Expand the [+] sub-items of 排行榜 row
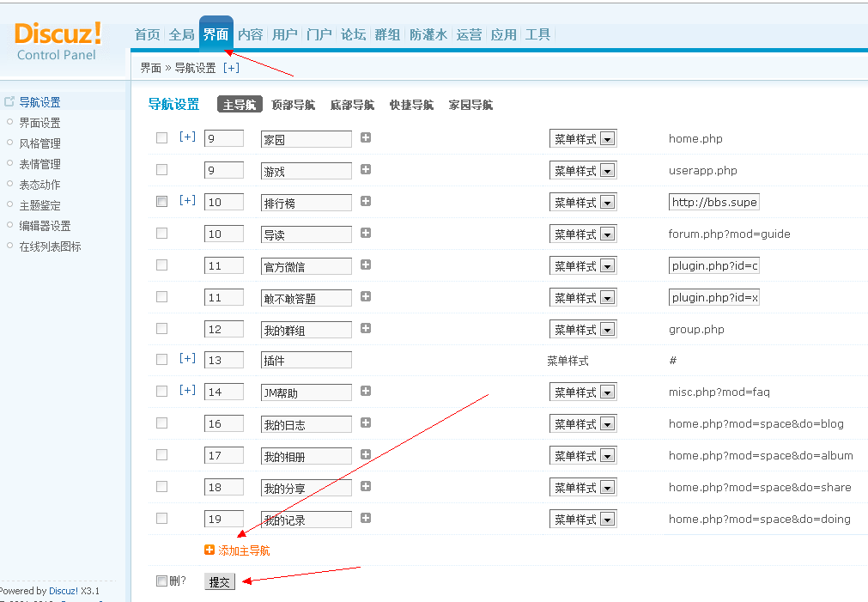 [187, 200]
